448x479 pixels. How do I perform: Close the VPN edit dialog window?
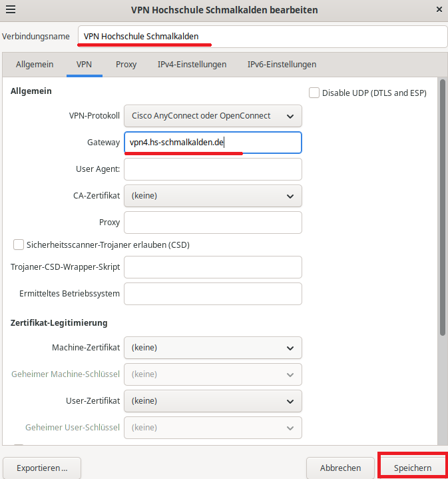tap(438, 10)
